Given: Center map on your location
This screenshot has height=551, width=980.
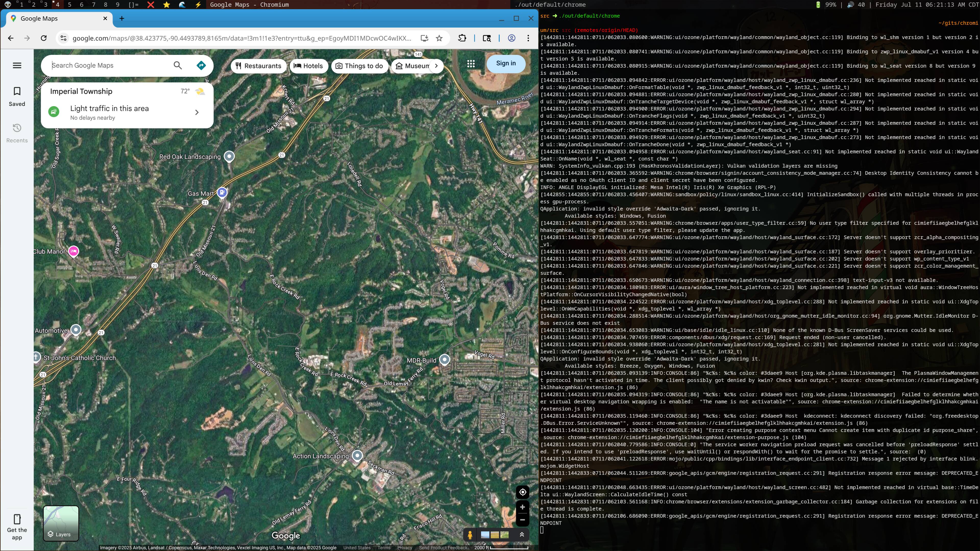Looking at the screenshot, I should tap(522, 492).
